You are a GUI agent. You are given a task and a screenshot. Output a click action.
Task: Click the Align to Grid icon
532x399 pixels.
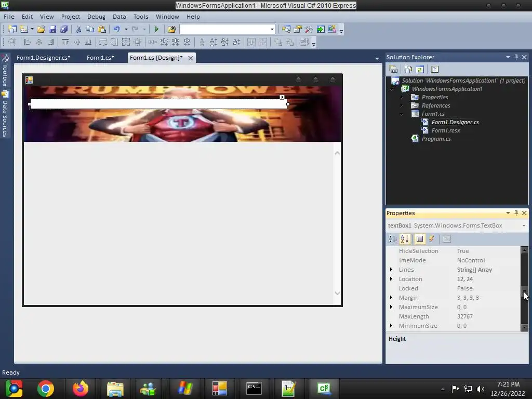[12, 42]
